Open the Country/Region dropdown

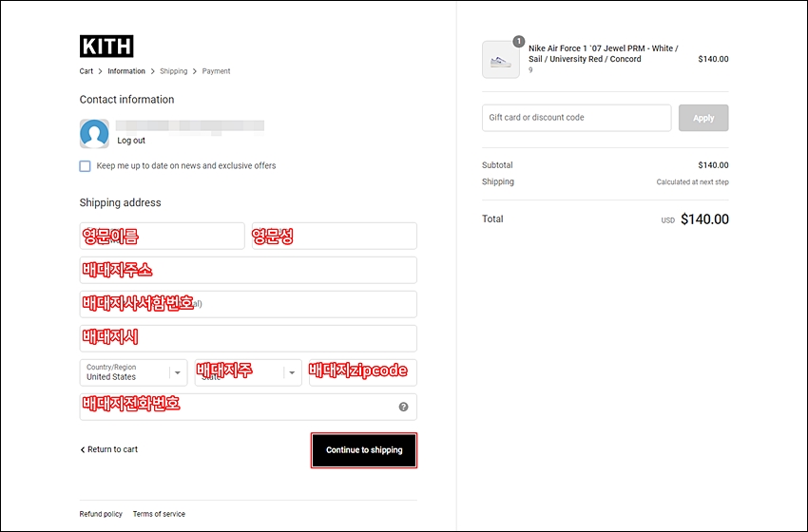[x=133, y=372]
